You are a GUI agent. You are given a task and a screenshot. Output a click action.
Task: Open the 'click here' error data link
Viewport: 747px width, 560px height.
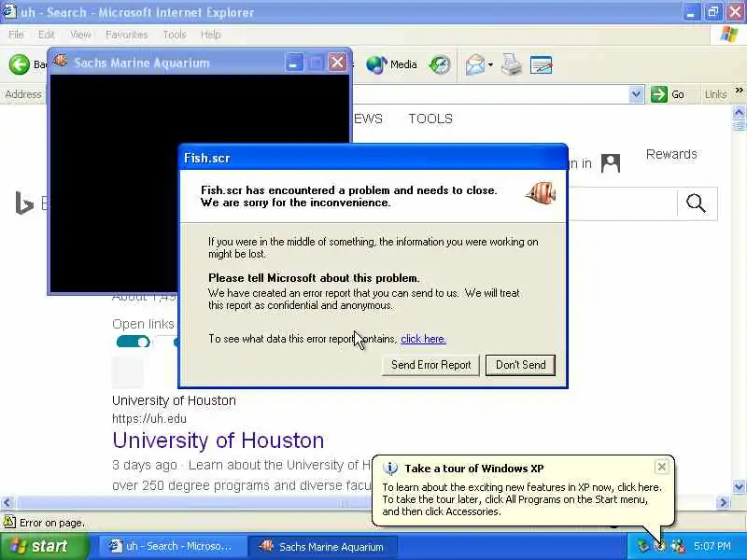[423, 339]
